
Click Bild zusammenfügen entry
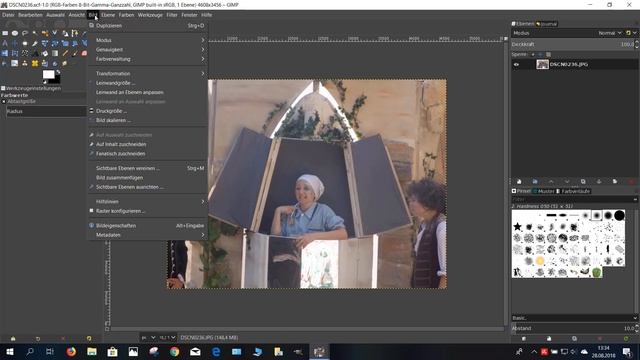148,178
